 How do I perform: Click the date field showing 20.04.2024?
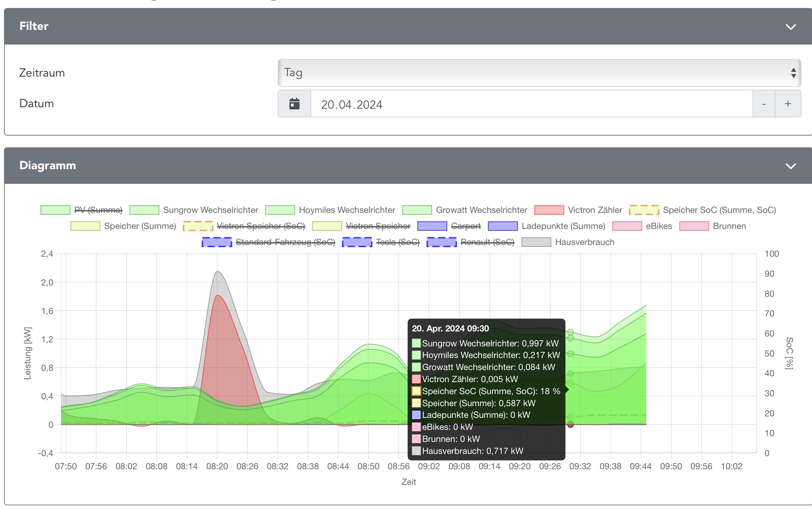point(531,104)
